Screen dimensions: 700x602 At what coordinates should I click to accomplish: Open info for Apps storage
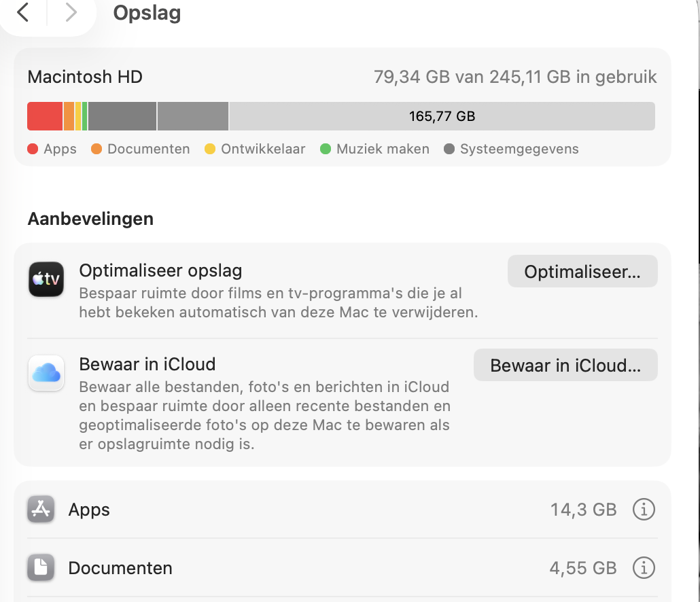point(643,510)
